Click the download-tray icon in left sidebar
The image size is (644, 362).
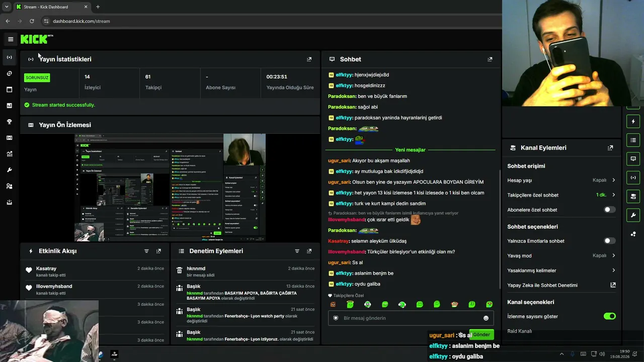(x=10, y=202)
